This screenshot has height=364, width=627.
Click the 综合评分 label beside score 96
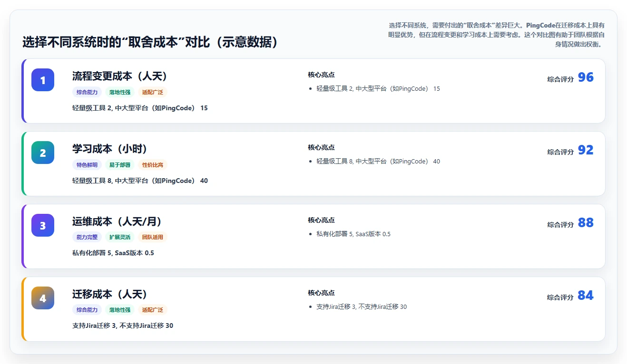pos(560,79)
